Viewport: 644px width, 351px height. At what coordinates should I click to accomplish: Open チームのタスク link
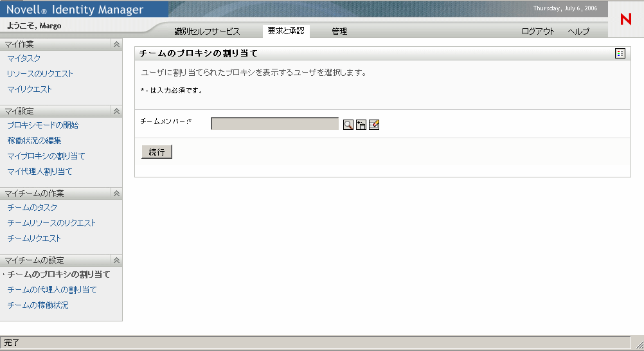(32, 208)
